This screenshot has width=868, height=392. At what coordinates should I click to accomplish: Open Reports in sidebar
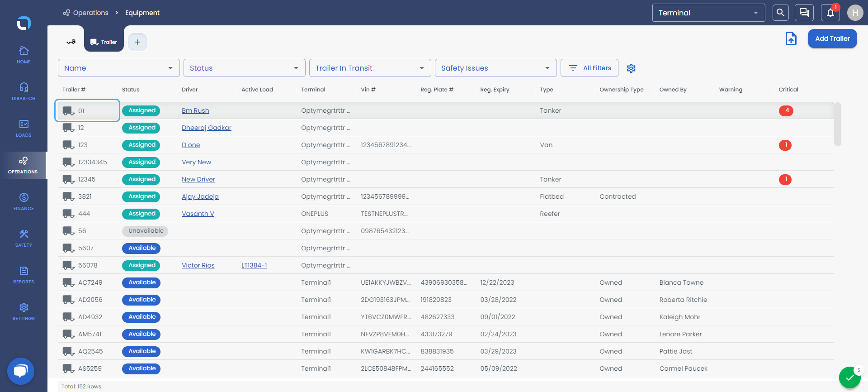coord(24,275)
